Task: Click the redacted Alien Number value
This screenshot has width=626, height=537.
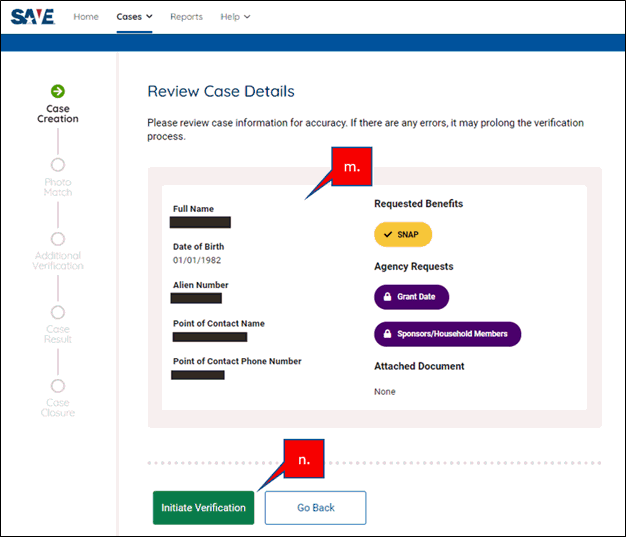Action: (196, 298)
